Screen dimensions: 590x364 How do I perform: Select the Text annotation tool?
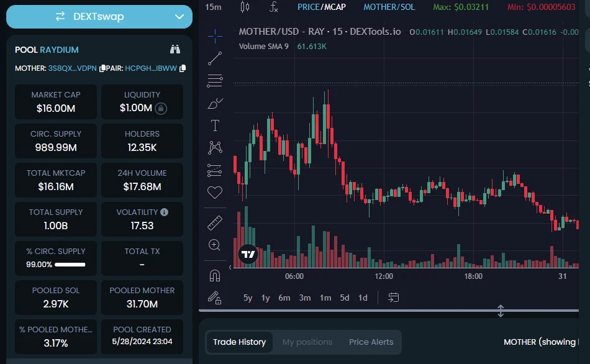215,125
